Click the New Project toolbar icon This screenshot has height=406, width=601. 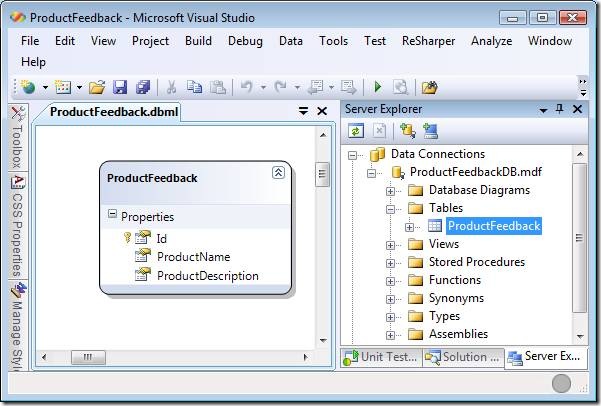click(x=28, y=87)
